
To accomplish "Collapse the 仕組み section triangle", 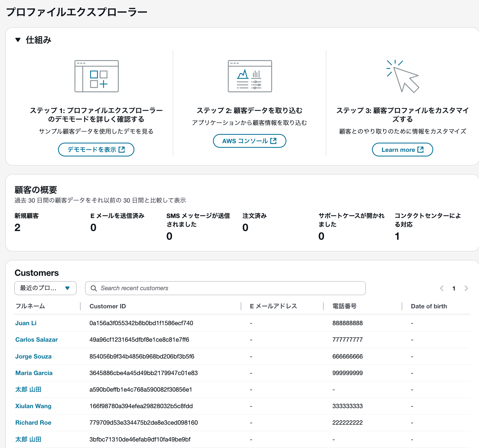I will point(18,40).
